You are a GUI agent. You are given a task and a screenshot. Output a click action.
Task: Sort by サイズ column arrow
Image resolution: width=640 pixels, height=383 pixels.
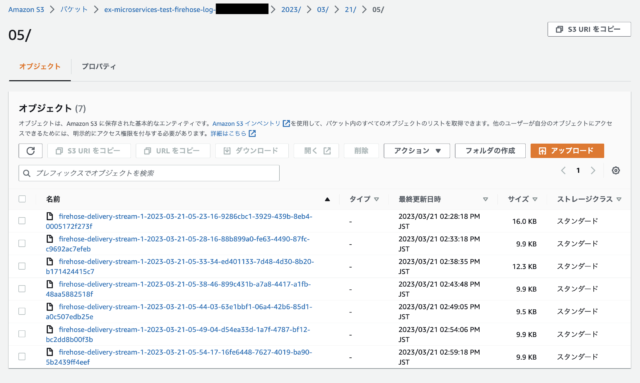coord(535,199)
